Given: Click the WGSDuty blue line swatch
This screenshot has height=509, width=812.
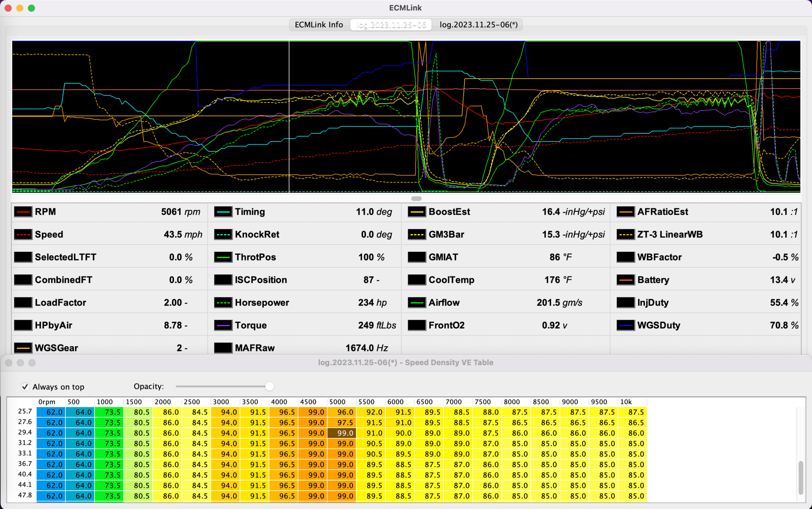Looking at the screenshot, I should (x=626, y=325).
